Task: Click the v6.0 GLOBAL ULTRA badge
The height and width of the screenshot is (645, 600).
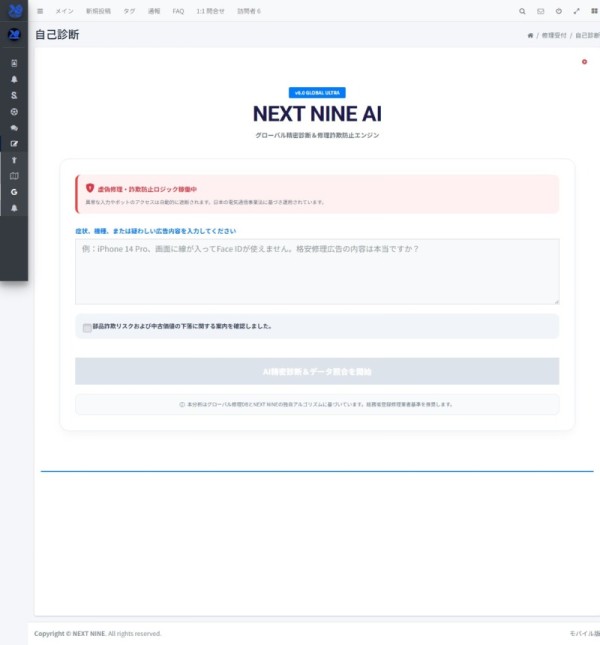Action: (x=317, y=93)
